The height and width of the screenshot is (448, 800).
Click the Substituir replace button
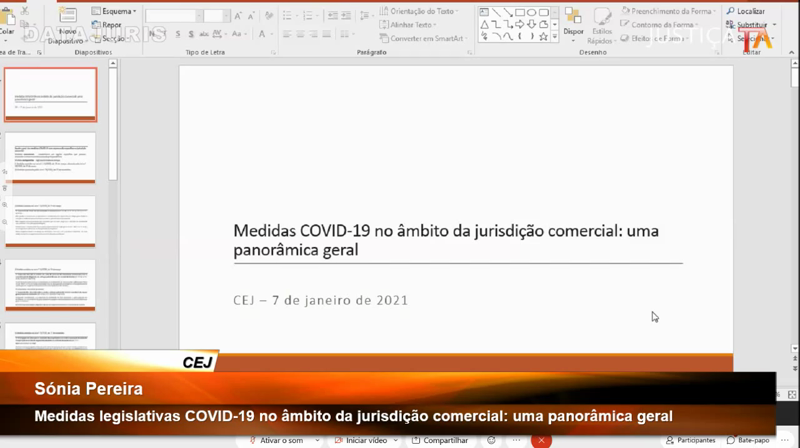tap(750, 25)
